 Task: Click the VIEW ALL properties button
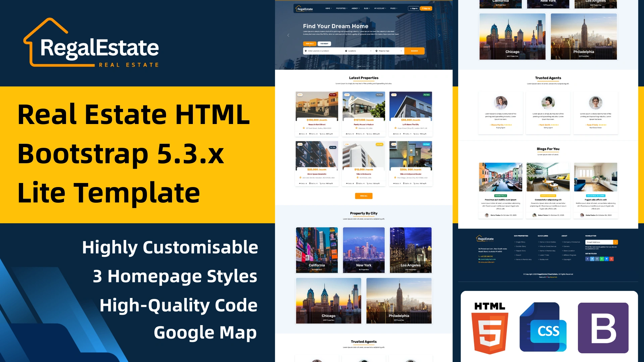[x=364, y=196]
